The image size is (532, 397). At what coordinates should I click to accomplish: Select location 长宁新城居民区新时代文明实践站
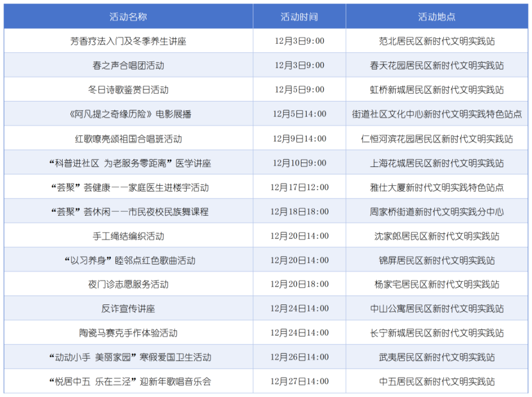(x=437, y=333)
